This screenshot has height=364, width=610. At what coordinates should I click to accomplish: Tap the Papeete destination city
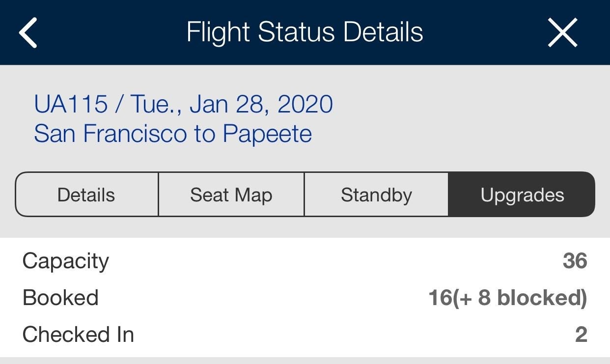coord(267,134)
